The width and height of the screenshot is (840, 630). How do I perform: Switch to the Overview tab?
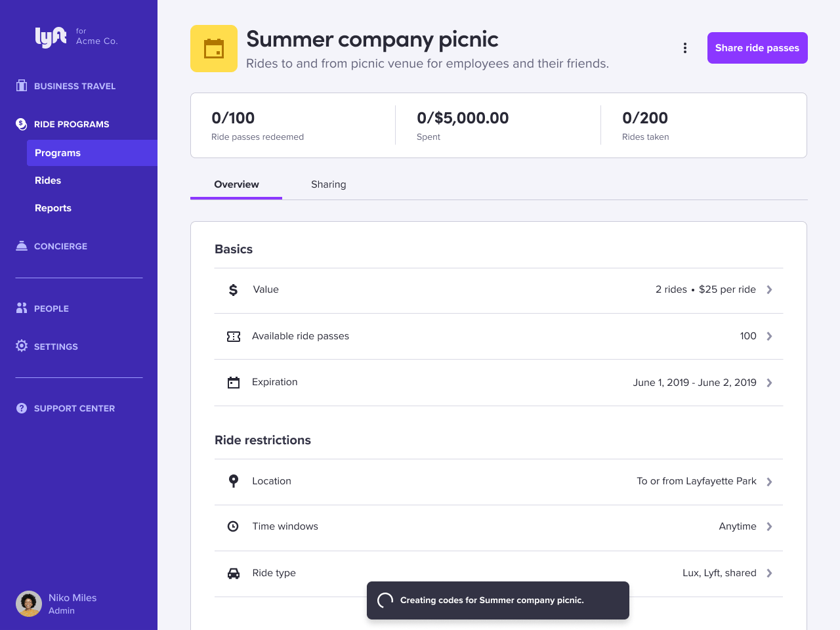coord(236,184)
